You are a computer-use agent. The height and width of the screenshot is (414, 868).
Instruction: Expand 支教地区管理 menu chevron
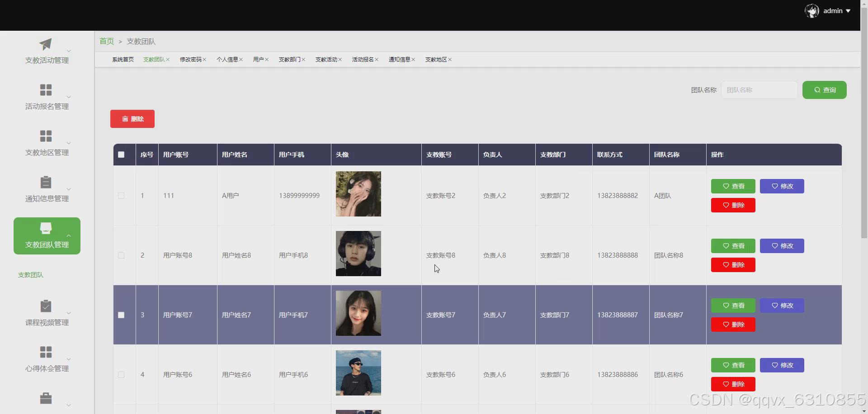[x=69, y=143]
